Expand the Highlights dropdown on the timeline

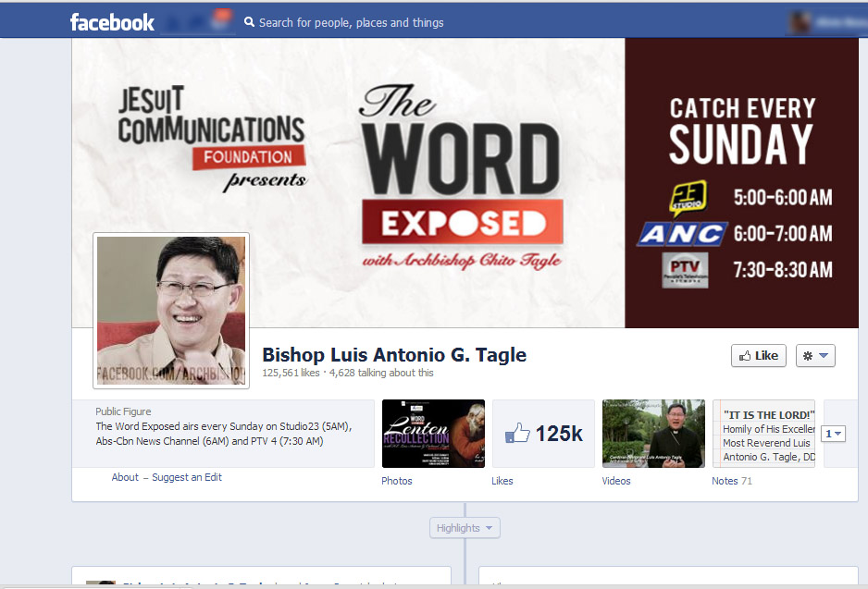point(465,528)
